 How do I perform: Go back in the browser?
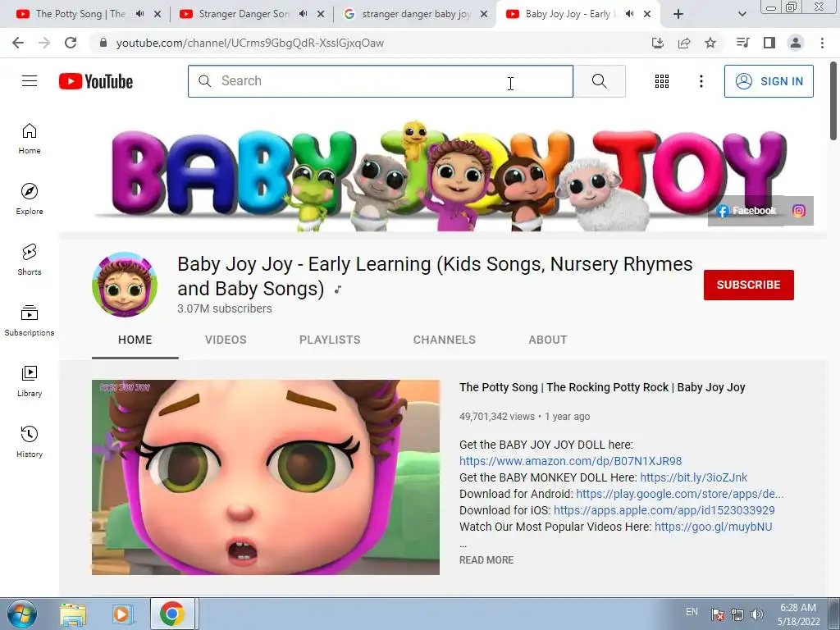18,43
